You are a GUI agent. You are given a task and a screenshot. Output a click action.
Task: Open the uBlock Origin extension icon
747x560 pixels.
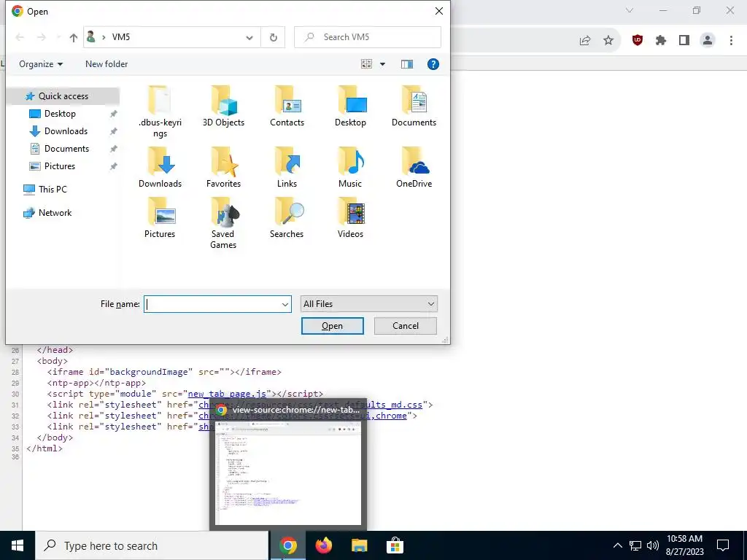coord(638,41)
